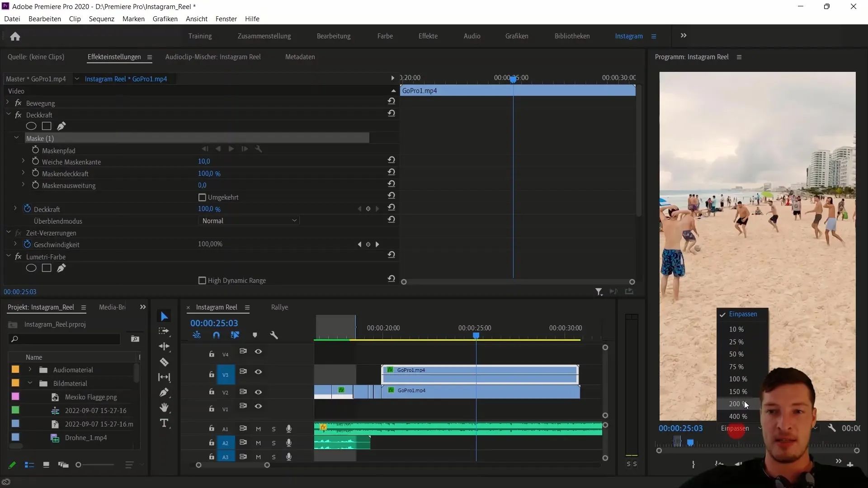Expand the Geschwindigkeit property
868x488 pixels.
(x=15, y=244)
